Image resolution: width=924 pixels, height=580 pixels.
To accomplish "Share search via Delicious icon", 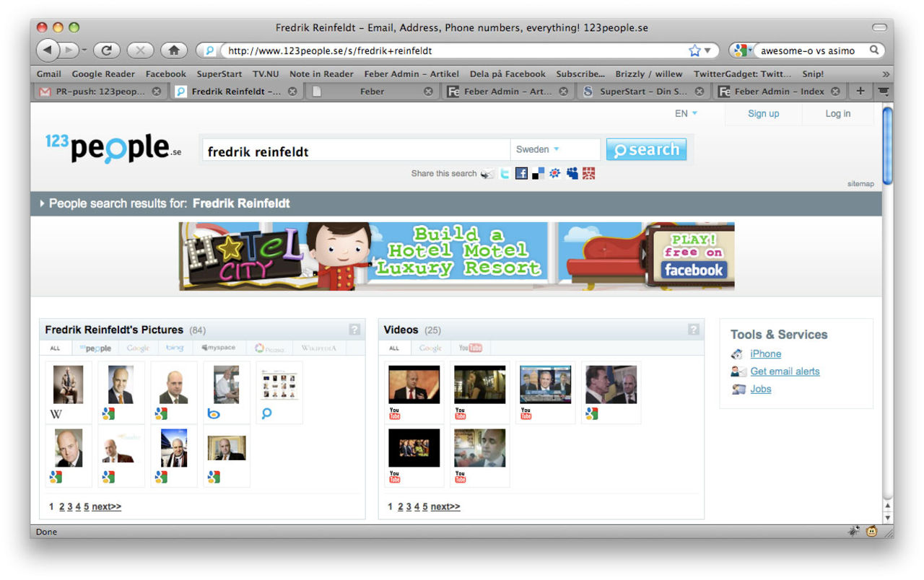I will [x=538, y=174].
